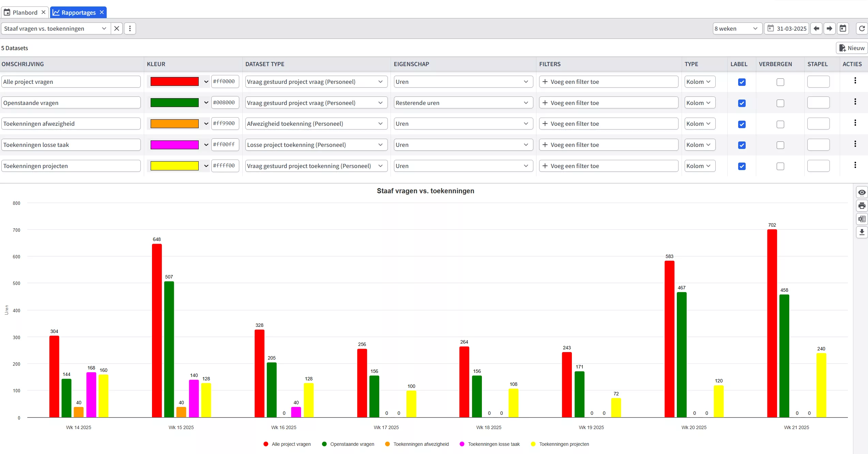The height and width of the screenshot is (454, 868).
Task: Open actions menu for Alle project vragen
Action: pos(855,81)
